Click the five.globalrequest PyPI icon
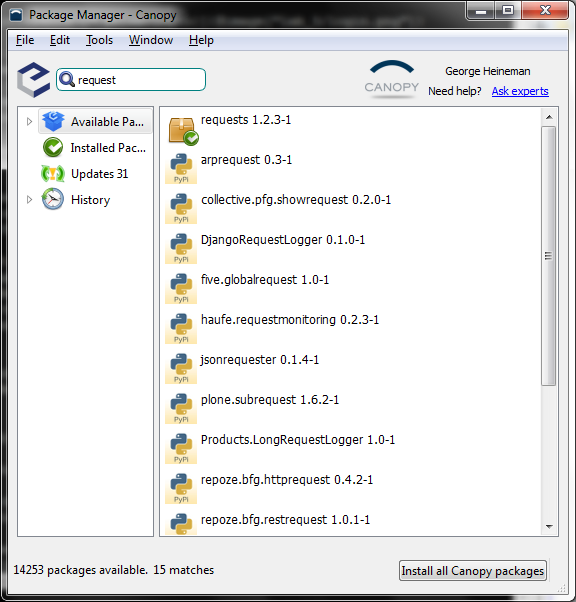The height and width of the screenshot is (602, 576). tap(181, 288)
